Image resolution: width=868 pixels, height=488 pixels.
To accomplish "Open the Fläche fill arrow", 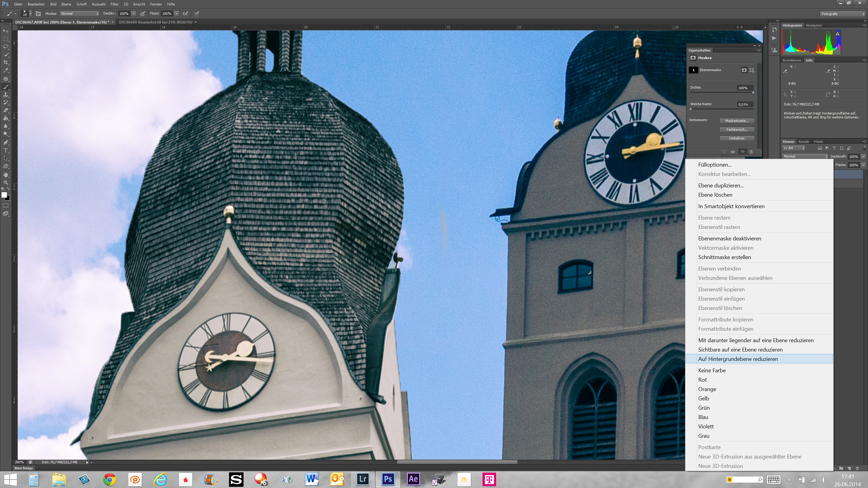I will (x=863, y=165).
